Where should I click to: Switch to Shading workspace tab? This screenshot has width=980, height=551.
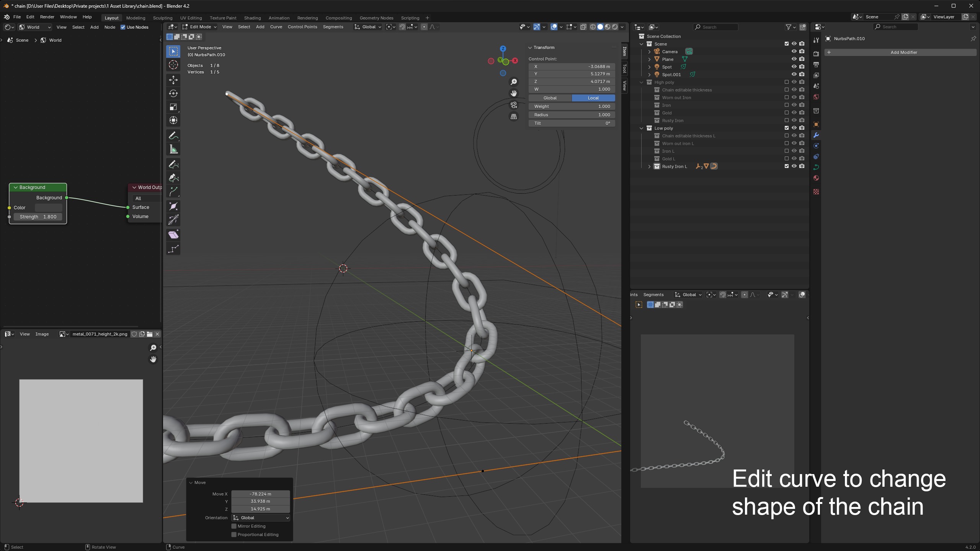[x=252, y=18]
